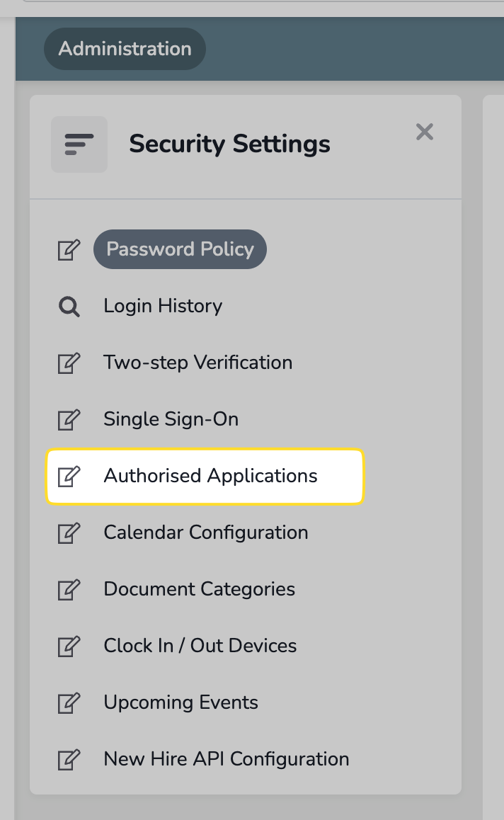
Task: Select Authorised Applications
Action: pos(210,476)
